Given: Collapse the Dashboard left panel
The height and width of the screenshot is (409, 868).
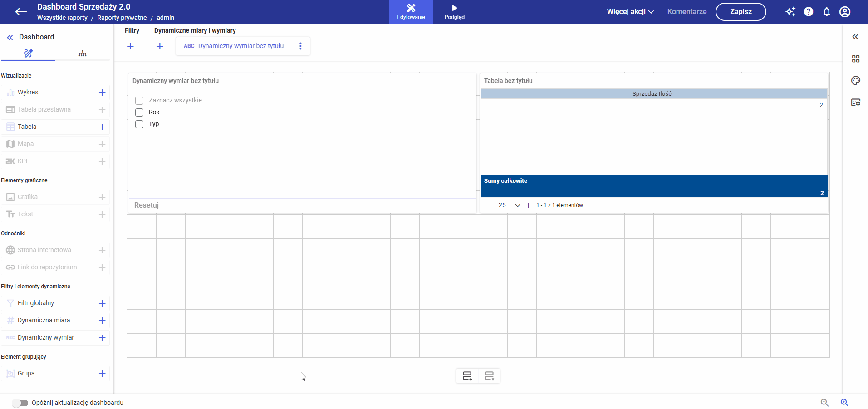Looking at the screenshot, I should [x=10, y=37].
